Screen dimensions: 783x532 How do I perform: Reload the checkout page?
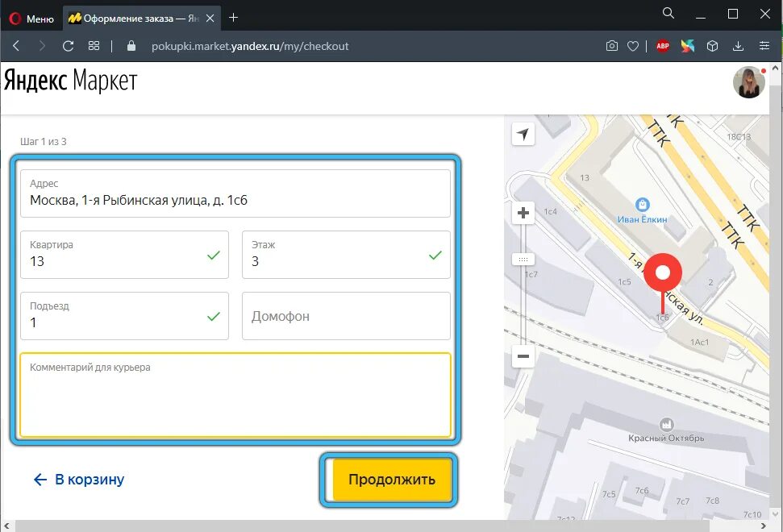tap(68, 46)
